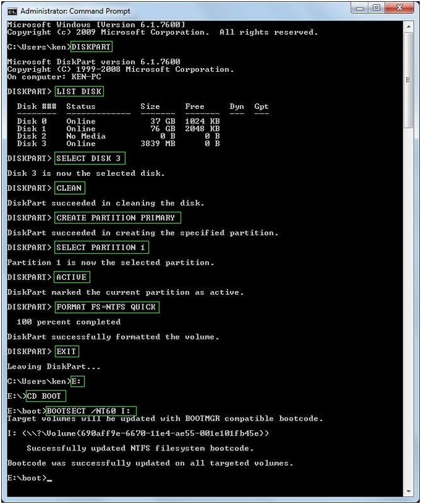Click the '37 GB' size value

pyautogui.click(x=163, y=121)
